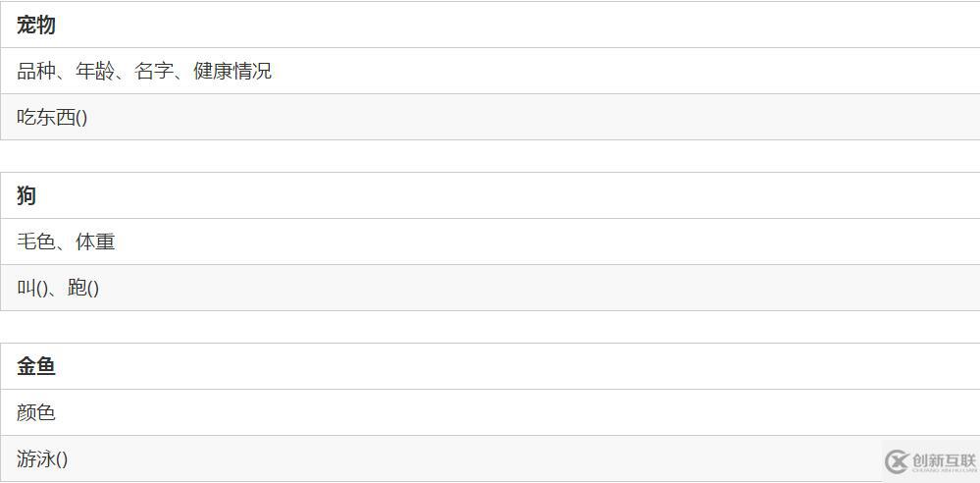This screenshot has height=483, width=980.
Task: Select the 宠物 table header
Action: 490,25
